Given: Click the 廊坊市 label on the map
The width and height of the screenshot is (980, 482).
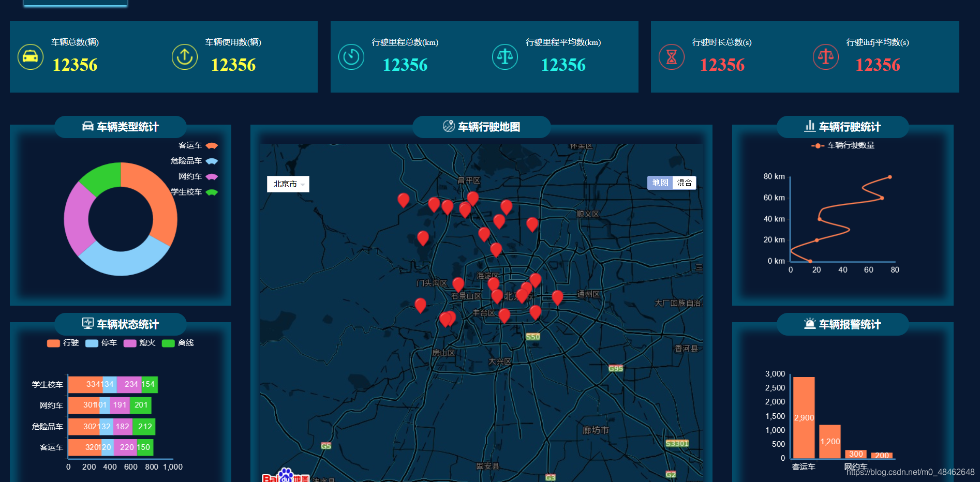Looking at the screenshot, I should (596, 430).
